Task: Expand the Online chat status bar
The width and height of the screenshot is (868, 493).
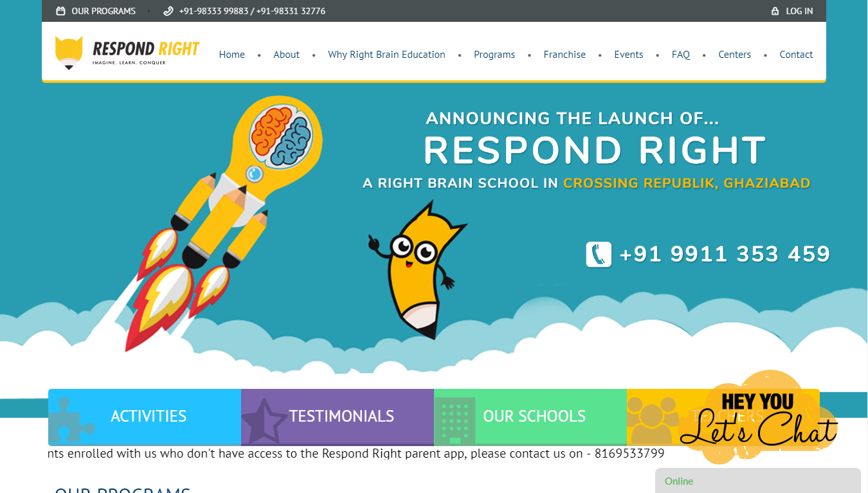Action: click(x=757, y=481)
